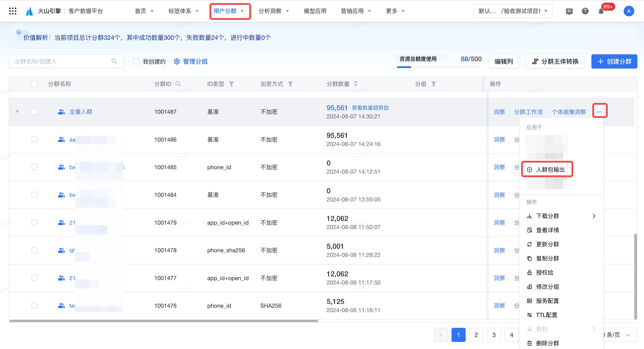This screenshot has width=644, height=349.
Task: Open the 营销应用 dropdown menu
Action: tap(356, 11)
